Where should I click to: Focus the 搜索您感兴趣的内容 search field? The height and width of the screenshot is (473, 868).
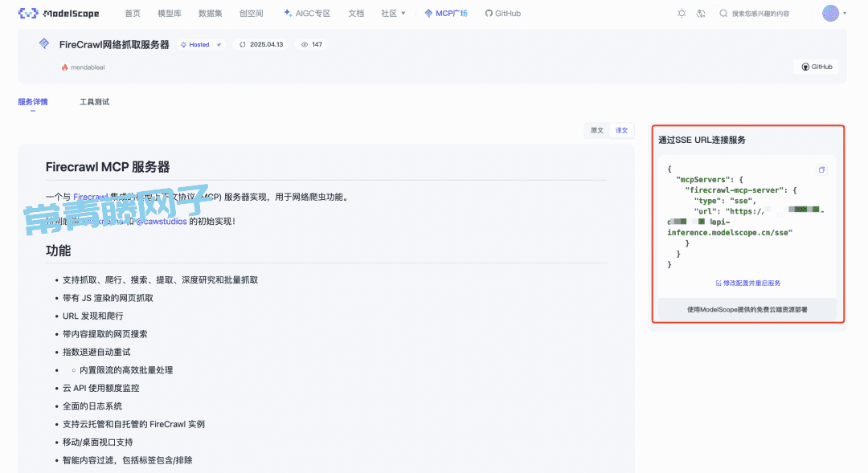click(x=764, y=14)
